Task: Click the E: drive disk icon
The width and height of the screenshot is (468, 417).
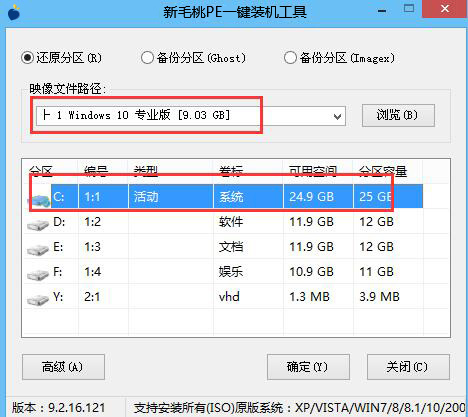Action: pos(38,250)
